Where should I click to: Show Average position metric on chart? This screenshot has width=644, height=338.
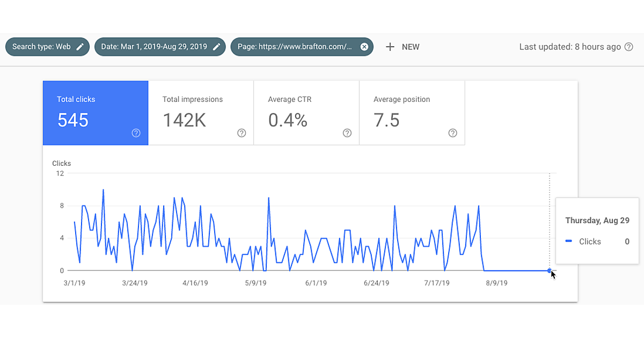(412, 113)
